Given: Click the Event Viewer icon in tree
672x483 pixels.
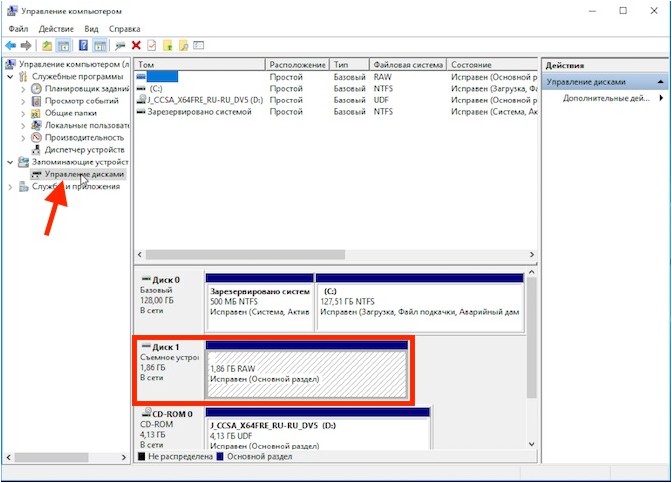Looking at the screenshot, I should (x=36, y=101).
